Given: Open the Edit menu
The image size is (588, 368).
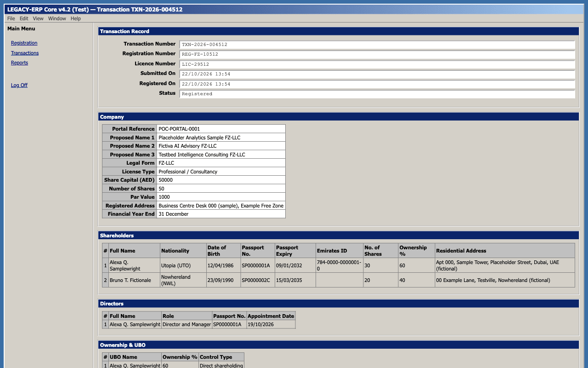Looking at the screenshot, I should tap(24, 18).
